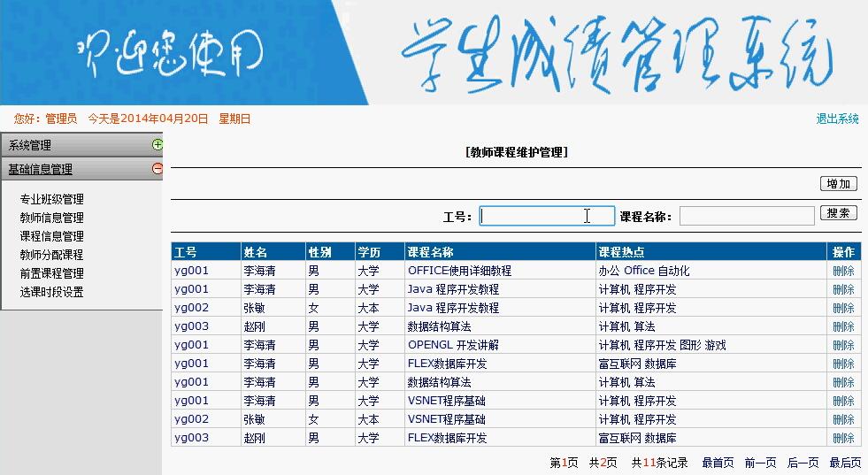Click the 课程名称 column header
Viewport: 868px width, 475px height.
500,252
